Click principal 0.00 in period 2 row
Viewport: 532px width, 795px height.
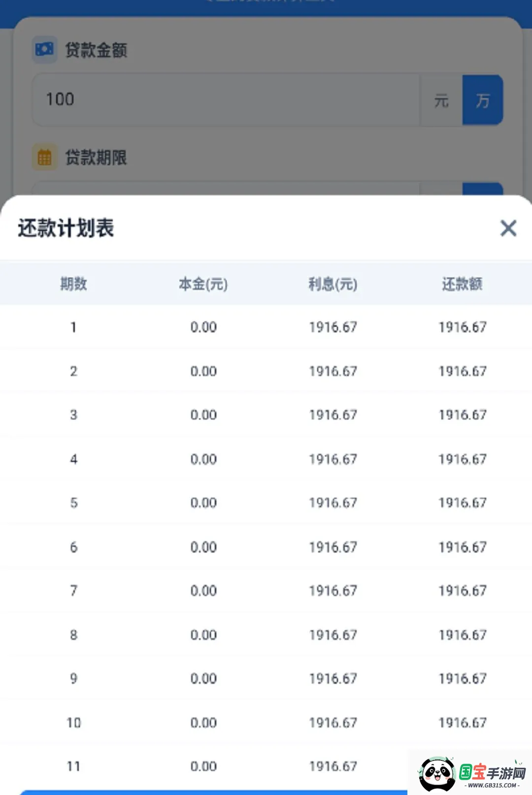pos(203,371)
